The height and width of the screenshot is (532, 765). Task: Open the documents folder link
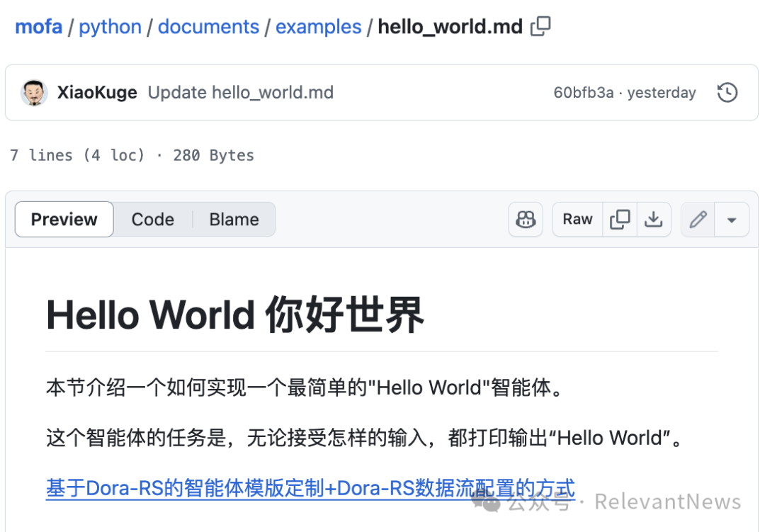click(x=208, y=26)
